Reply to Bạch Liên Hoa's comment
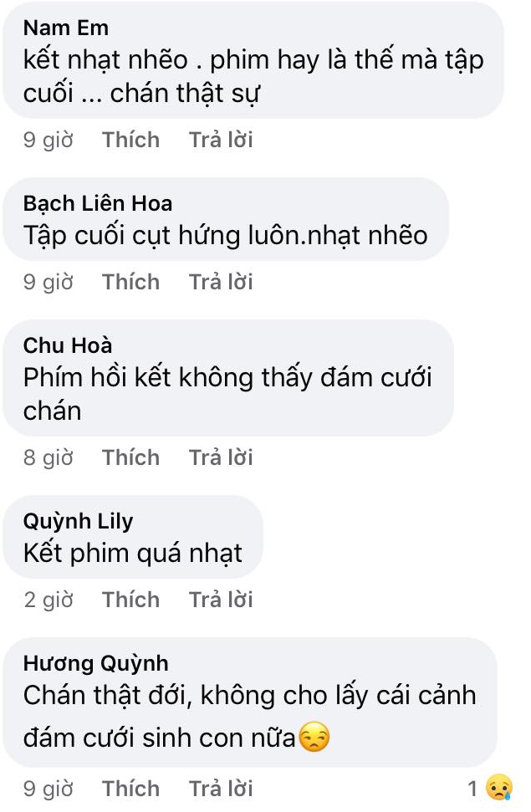Image resolution: width=531 pixels, height=812 pixels. (x=221, y=282)
